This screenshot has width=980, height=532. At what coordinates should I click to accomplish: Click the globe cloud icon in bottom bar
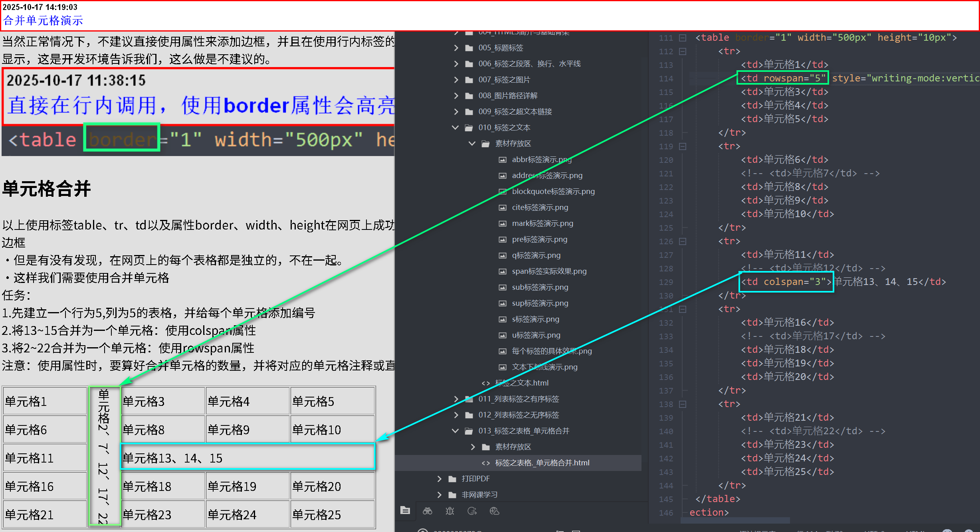pyautogui.click(x=495, y=511)
